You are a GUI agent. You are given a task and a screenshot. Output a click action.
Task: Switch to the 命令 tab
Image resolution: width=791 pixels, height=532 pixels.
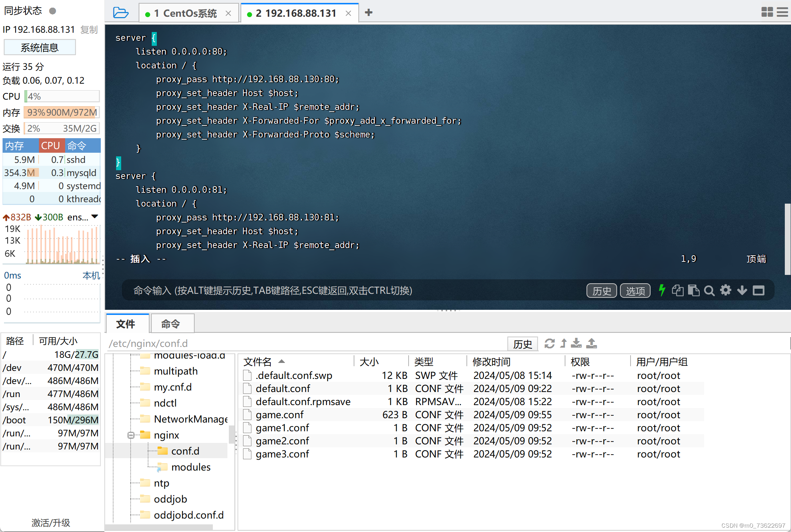[172, 324]
